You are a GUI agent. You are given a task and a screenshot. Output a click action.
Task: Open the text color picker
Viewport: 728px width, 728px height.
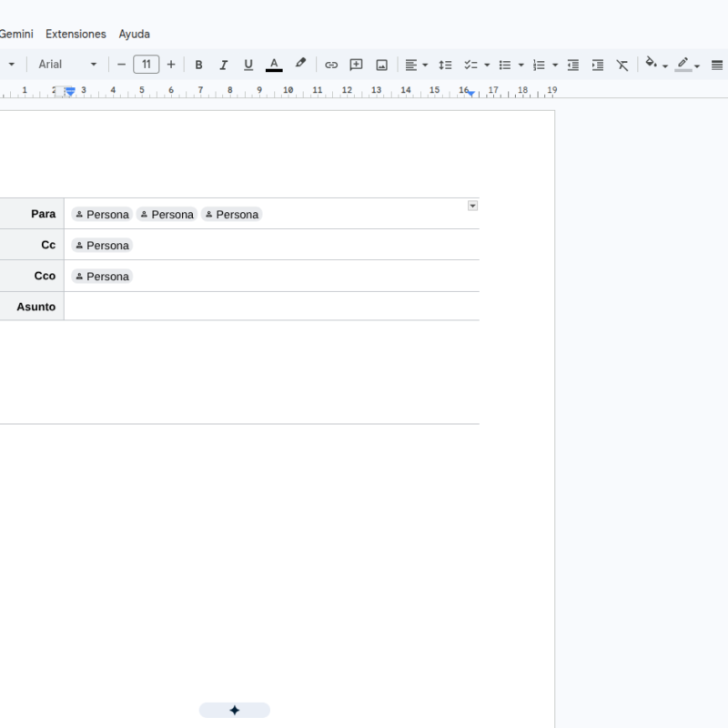[x=274, y=65]
